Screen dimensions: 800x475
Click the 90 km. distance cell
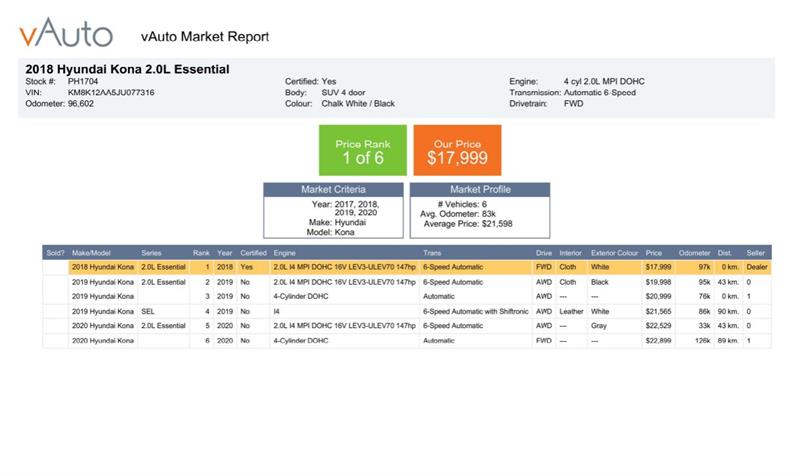[728, 312]
